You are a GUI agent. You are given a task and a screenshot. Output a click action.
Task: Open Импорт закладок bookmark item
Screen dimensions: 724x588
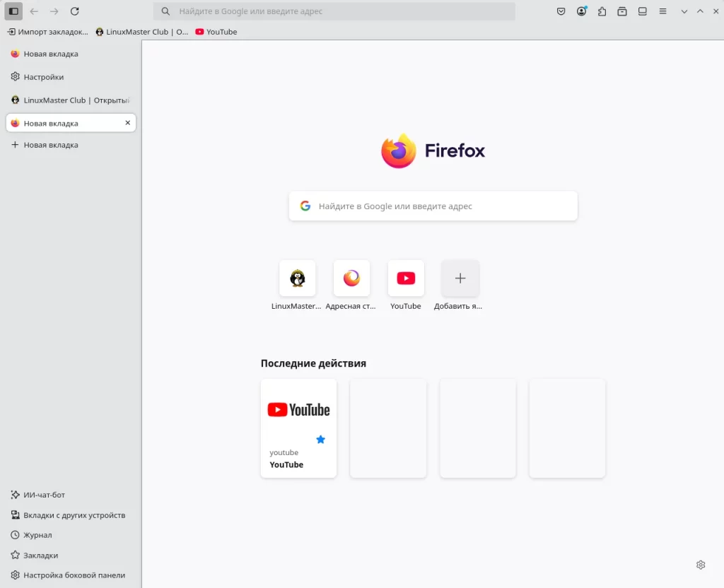pos(47,32)
